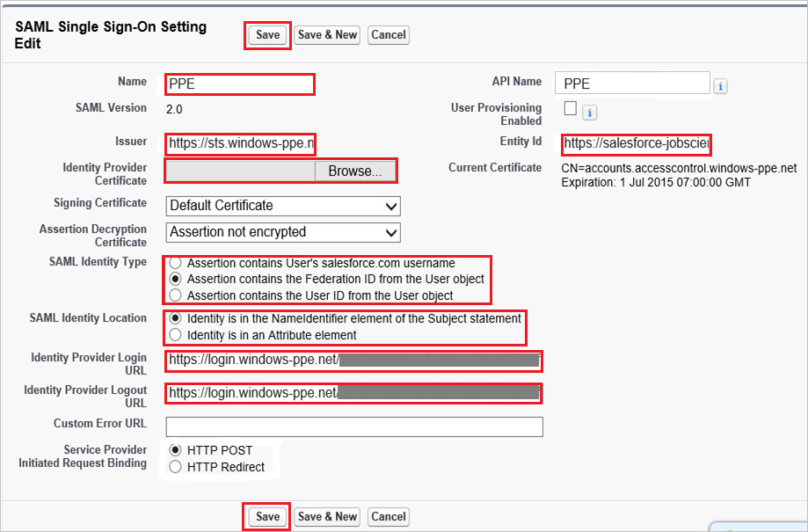Click the top Save button

[266, 35]
